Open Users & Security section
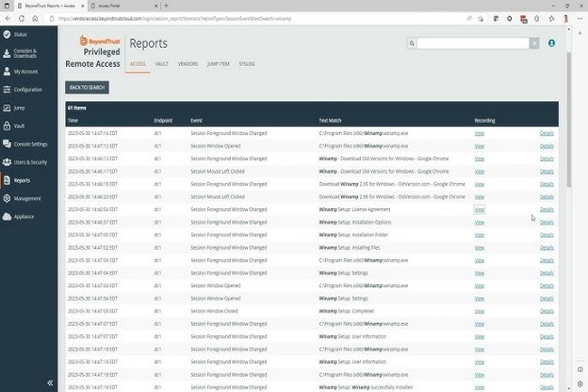Image resolution: width=588 pixels, height=392 pixels. click(x=30, y=162)
